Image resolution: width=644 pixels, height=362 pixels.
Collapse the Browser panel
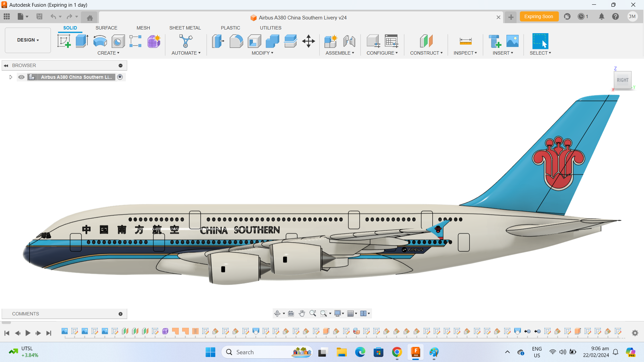(6, 65)
